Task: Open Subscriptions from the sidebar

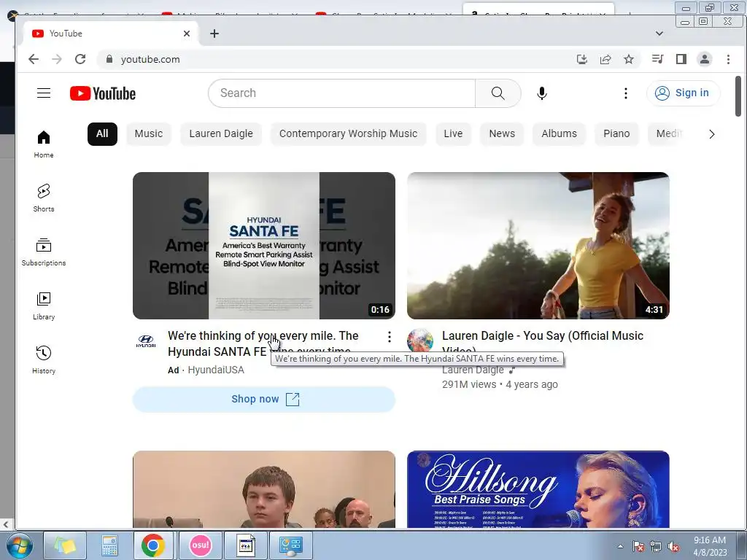Action: point(44,252)
